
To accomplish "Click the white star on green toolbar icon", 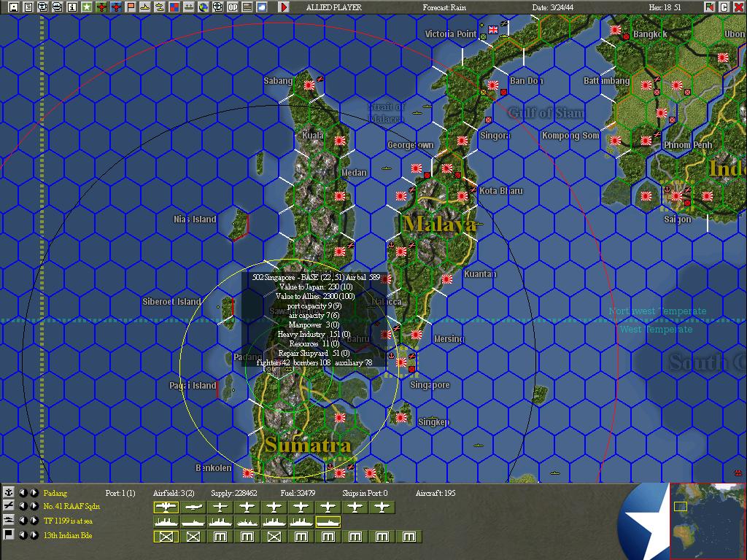I will [x=87, y=7].
